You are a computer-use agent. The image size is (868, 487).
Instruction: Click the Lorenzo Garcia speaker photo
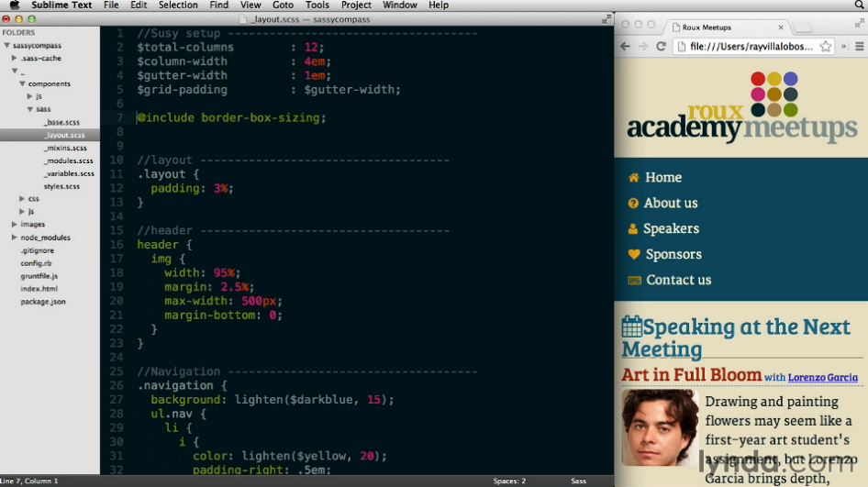(x=660, y=427)
